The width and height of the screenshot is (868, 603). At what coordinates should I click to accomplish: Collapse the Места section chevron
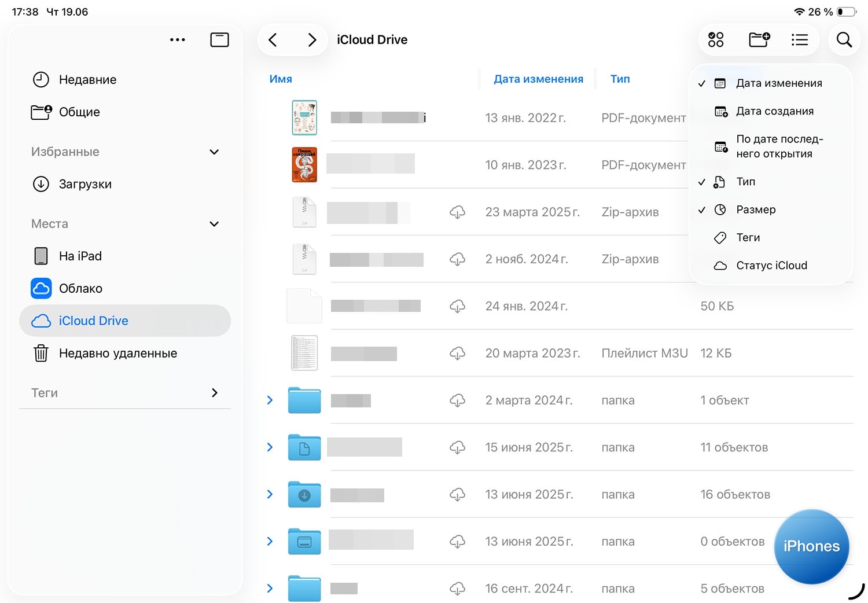[214, 224]
